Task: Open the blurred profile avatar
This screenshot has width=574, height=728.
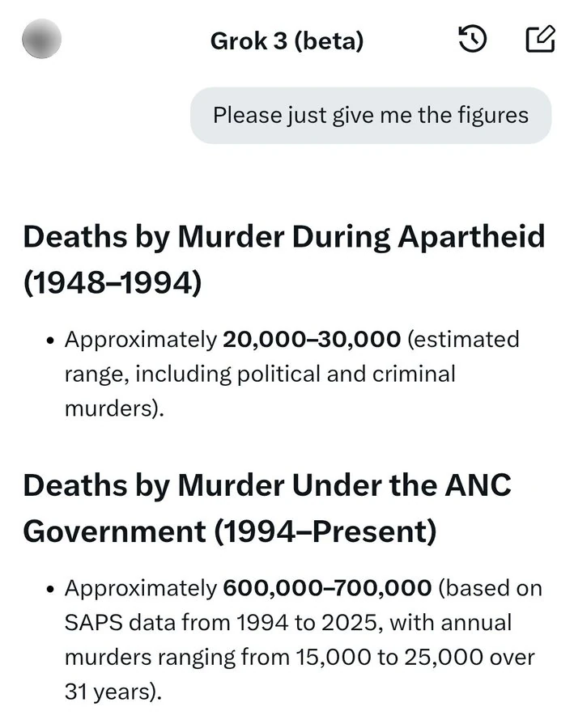Action: [42, 39]
